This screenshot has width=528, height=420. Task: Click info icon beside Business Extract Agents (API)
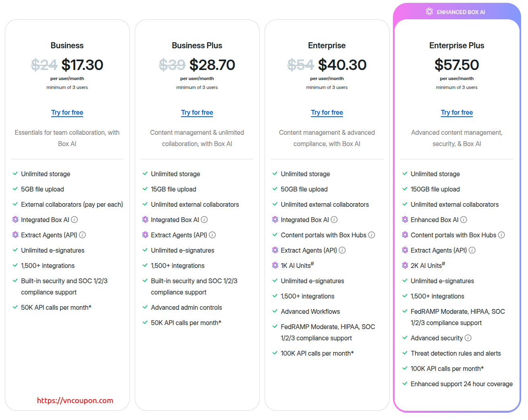(x=82, y=235)
